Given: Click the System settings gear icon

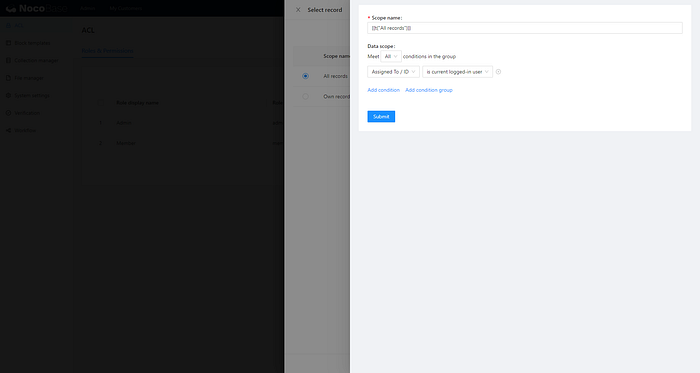Looking at the screenshot, I should point(8,95).
